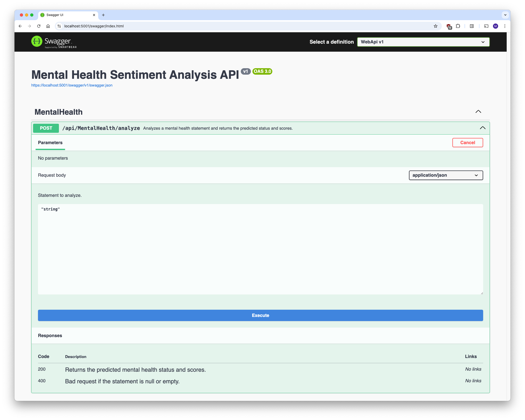Click the red Cancel button
This screenshot has height=420, width=525.
click(x=467, y=143)
